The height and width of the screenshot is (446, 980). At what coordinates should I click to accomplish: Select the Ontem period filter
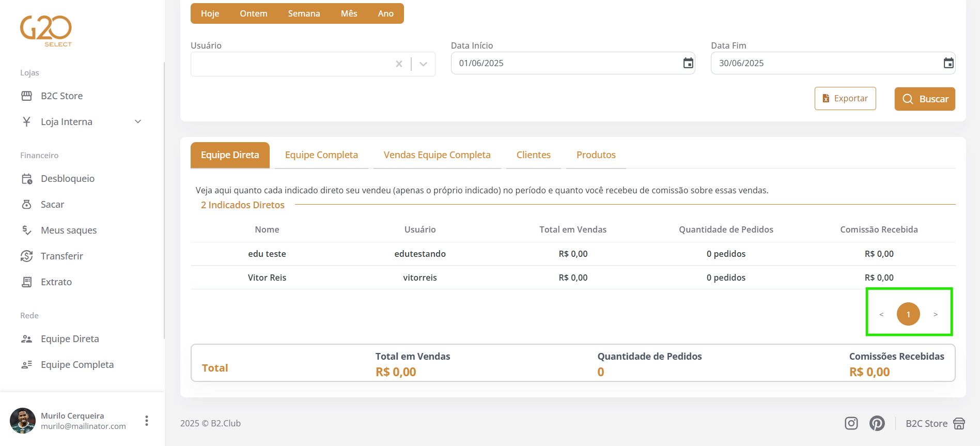[x=253, y=13]
